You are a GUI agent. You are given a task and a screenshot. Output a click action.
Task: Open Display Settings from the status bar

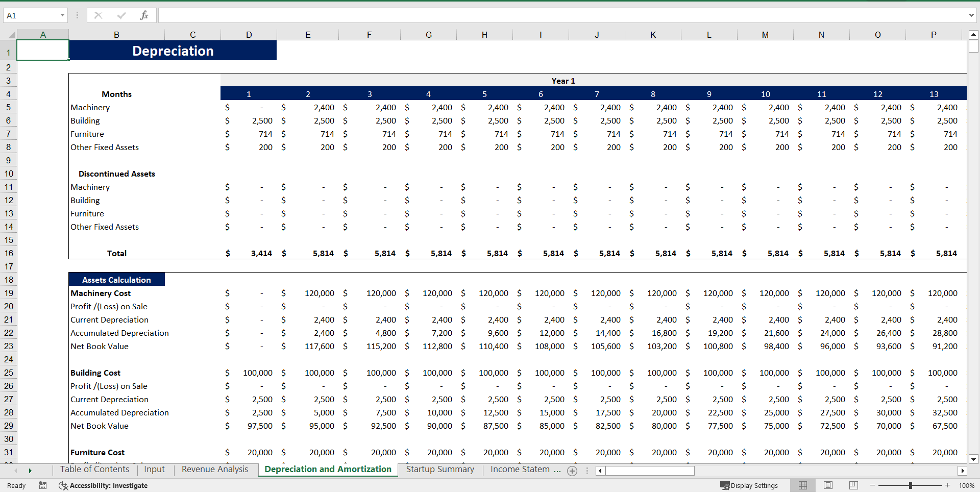[x=749, y=485]
